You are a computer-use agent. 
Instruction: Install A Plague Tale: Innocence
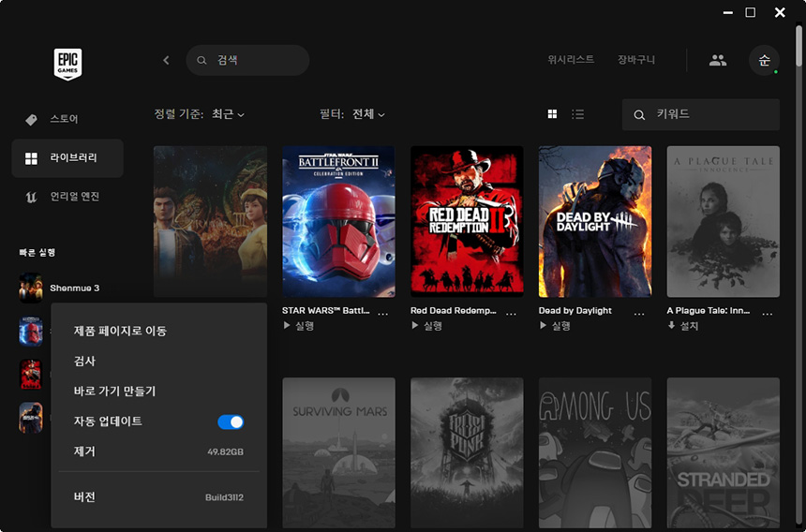[683, 326]
